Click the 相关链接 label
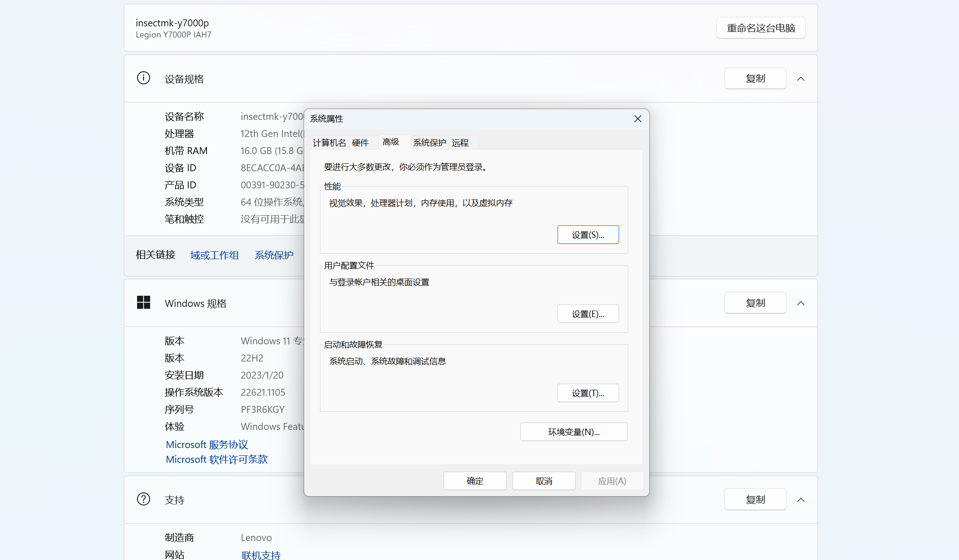959x560 pixels. 156,255
